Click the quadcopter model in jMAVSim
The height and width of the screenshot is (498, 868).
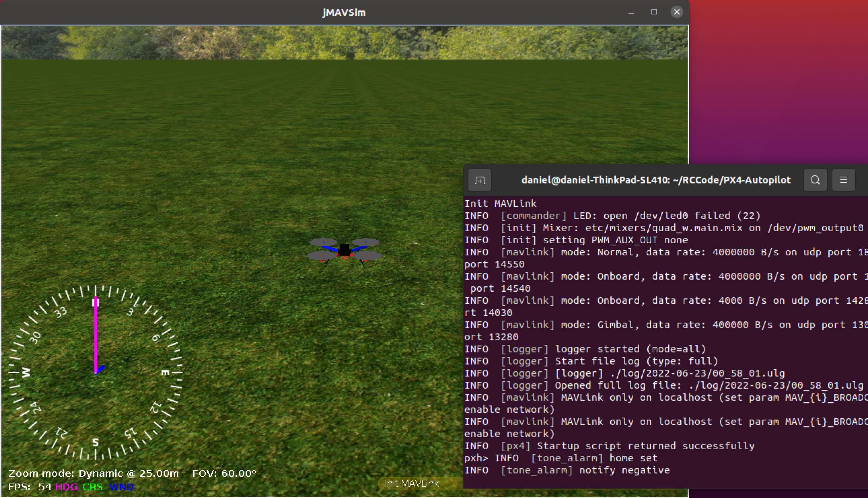point(344,252)
